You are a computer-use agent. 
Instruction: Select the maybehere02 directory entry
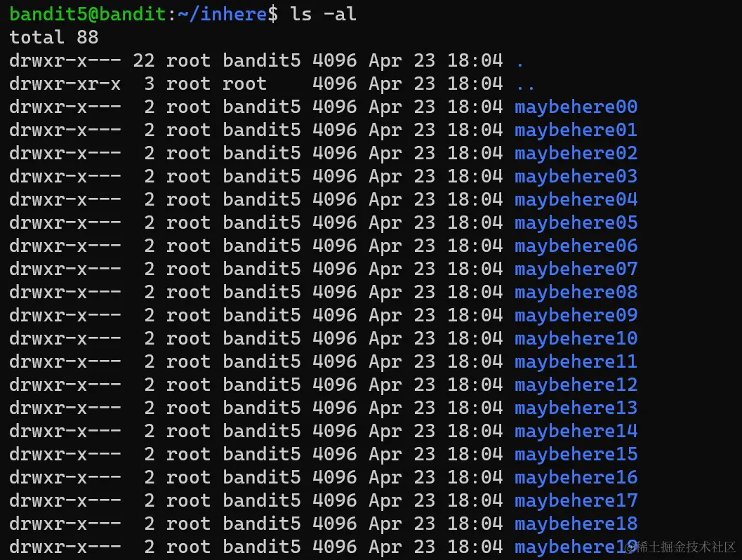click(x=576, y=153)
